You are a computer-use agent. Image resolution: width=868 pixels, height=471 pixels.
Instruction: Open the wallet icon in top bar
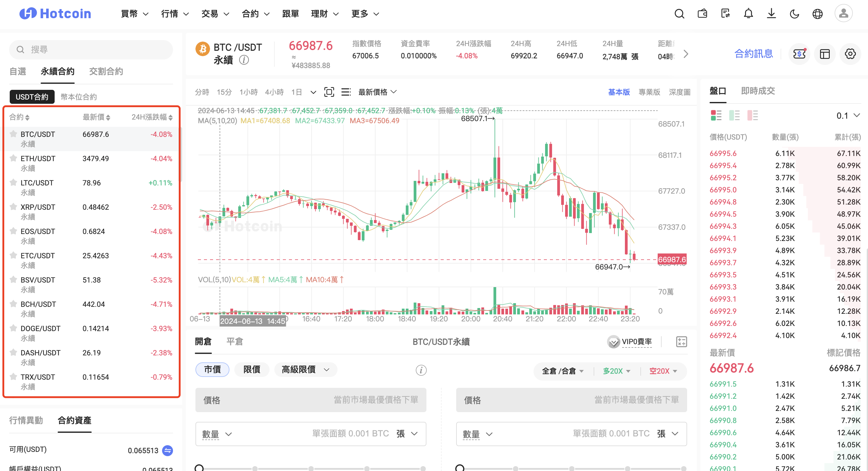(x=702, y=14)
